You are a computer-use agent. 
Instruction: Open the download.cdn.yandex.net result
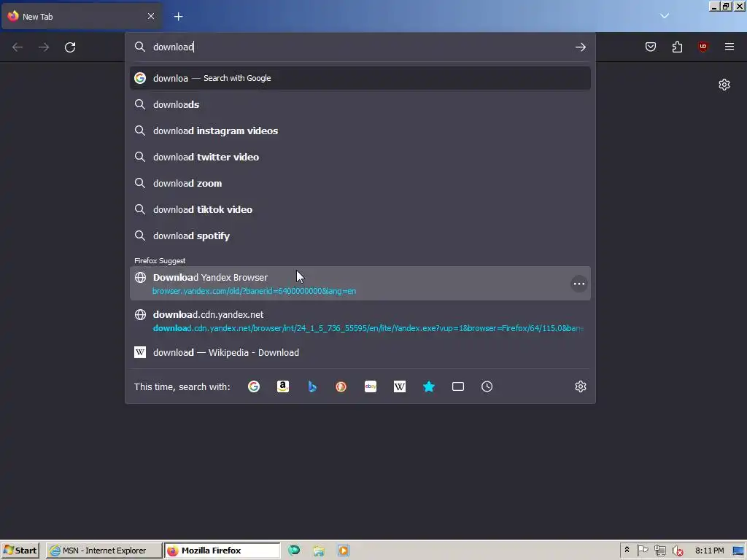pos(360,321)
